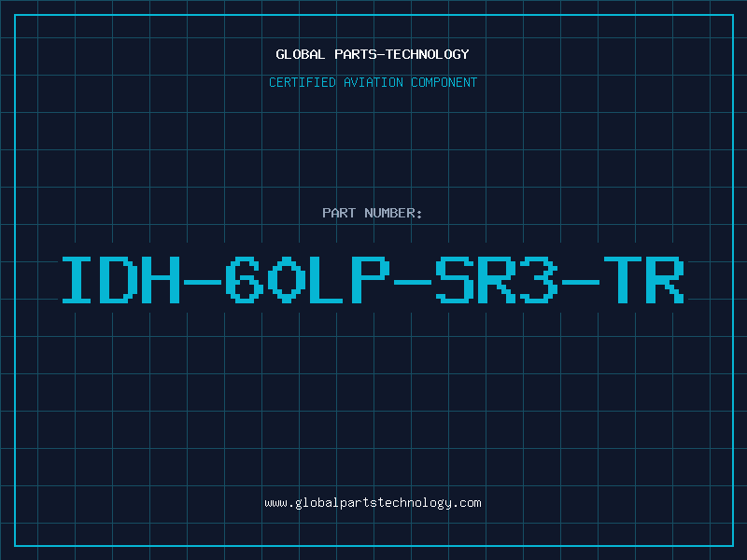Click the PART NUMBER: label

[x=373, y=213]
